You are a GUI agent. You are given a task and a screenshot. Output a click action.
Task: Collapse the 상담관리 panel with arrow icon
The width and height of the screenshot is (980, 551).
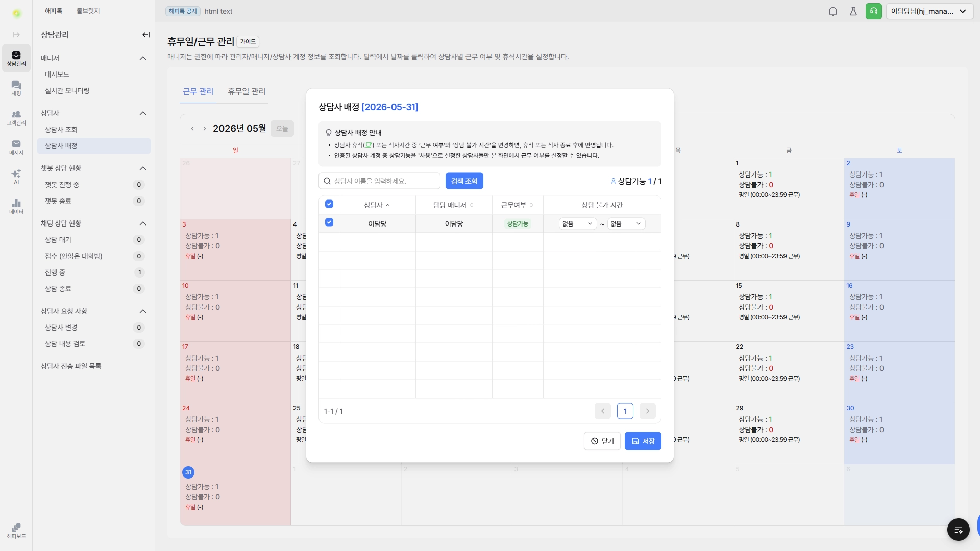[146, 35]
